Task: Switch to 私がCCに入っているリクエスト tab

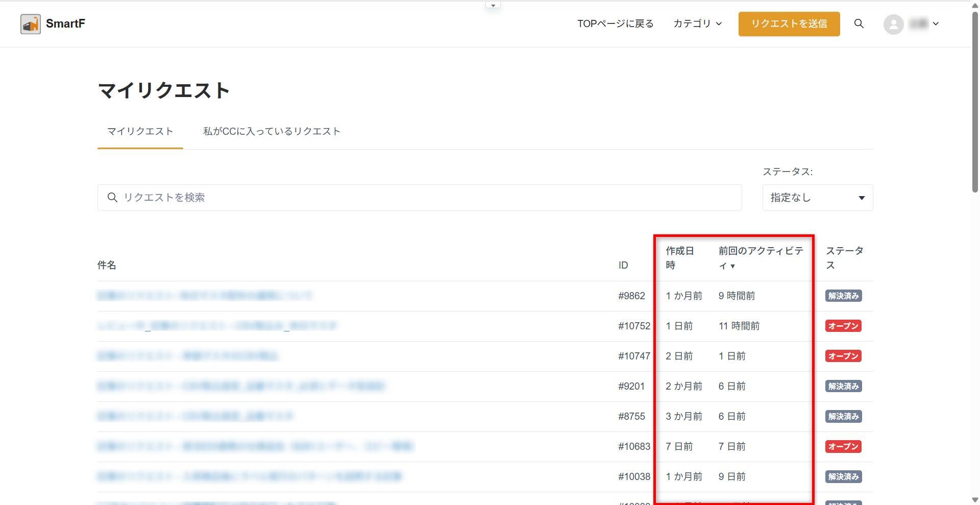Action: click(x=272, y=132)
